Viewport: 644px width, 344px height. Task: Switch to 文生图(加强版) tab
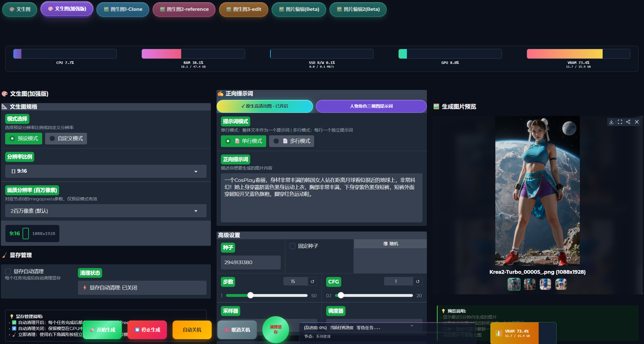pyautogui.click(x=67, y=9)
